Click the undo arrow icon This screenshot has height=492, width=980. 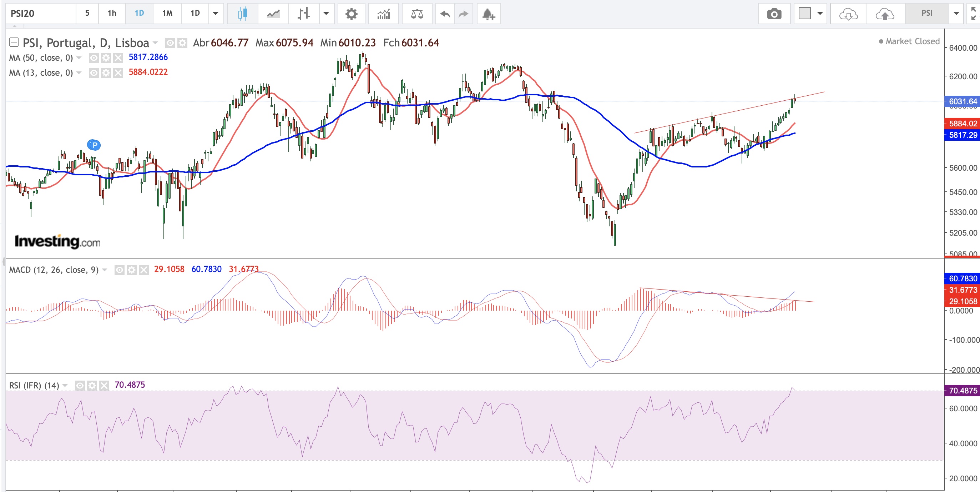pos(445,14)
